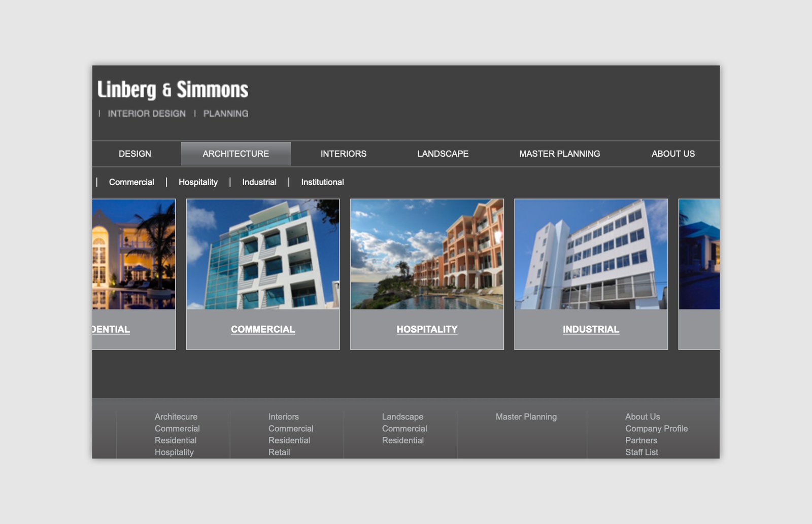Click the glass commercial building photo
This screenshot has height=524, width=812.
(263, 254)
